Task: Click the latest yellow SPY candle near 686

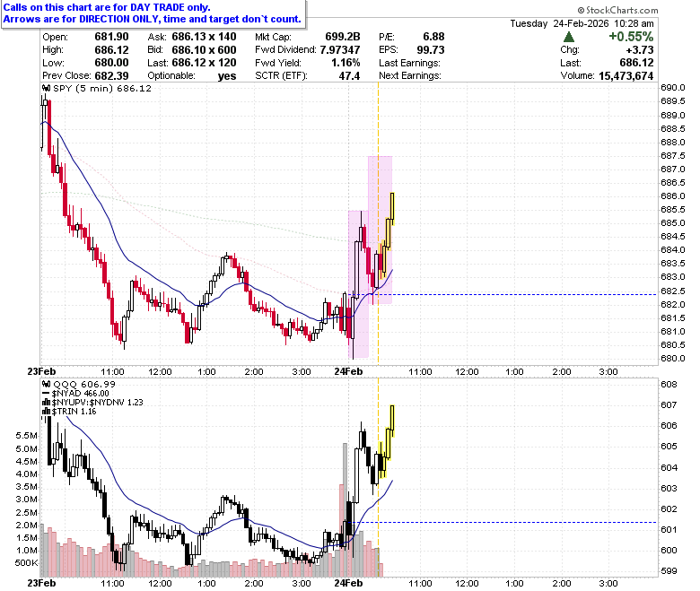Action: point(392,208)
